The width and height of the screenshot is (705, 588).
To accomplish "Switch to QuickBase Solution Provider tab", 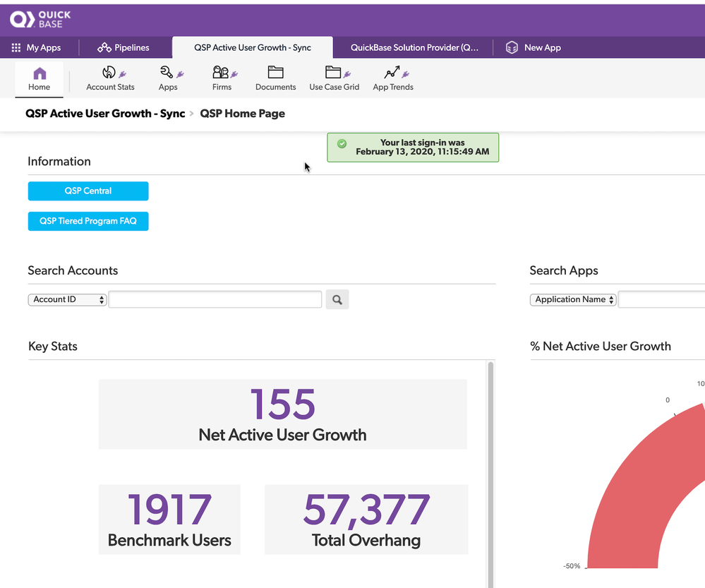I will coord(414,48).
